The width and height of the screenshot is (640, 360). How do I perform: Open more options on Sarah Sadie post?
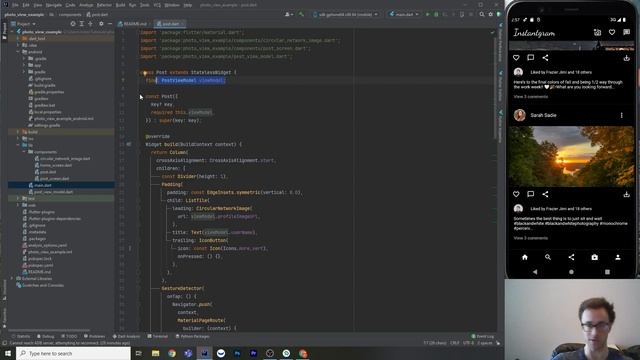(622, 116)
